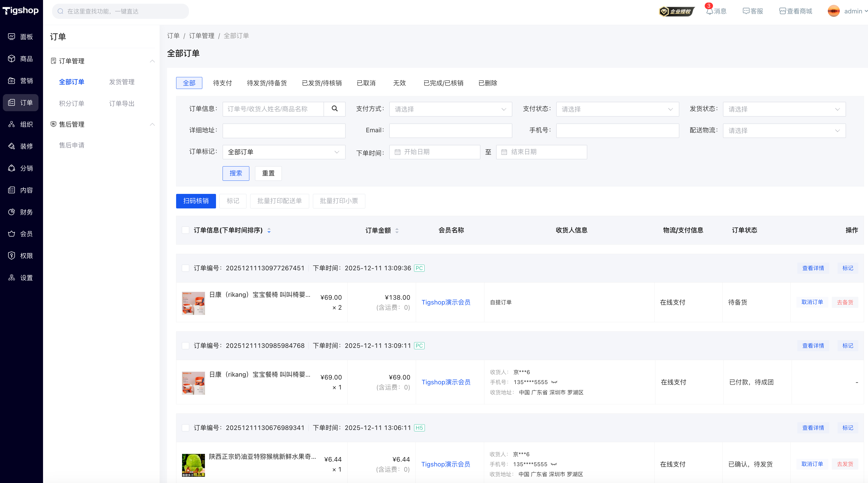Click the sort arrows beside 订单金额
Screen dimensions: 868x483
[397, 231]
